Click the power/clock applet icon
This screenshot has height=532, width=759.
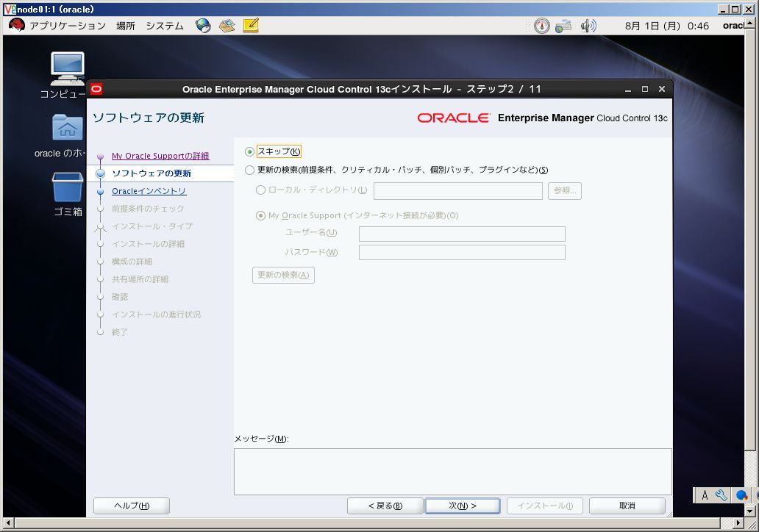(541, 26)
